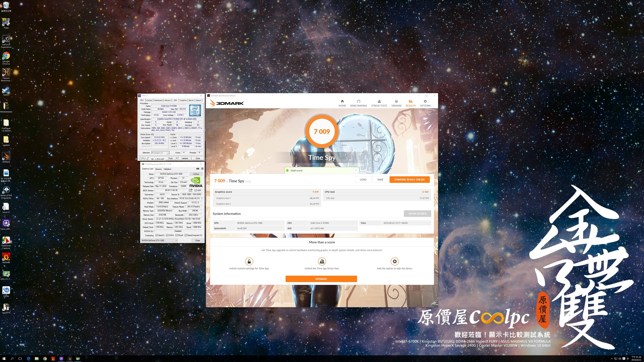The width and height of the screenshot is (644, 362).
Task: Switch to the Graphics tab in CPU-Z
Action: [183, 100]
